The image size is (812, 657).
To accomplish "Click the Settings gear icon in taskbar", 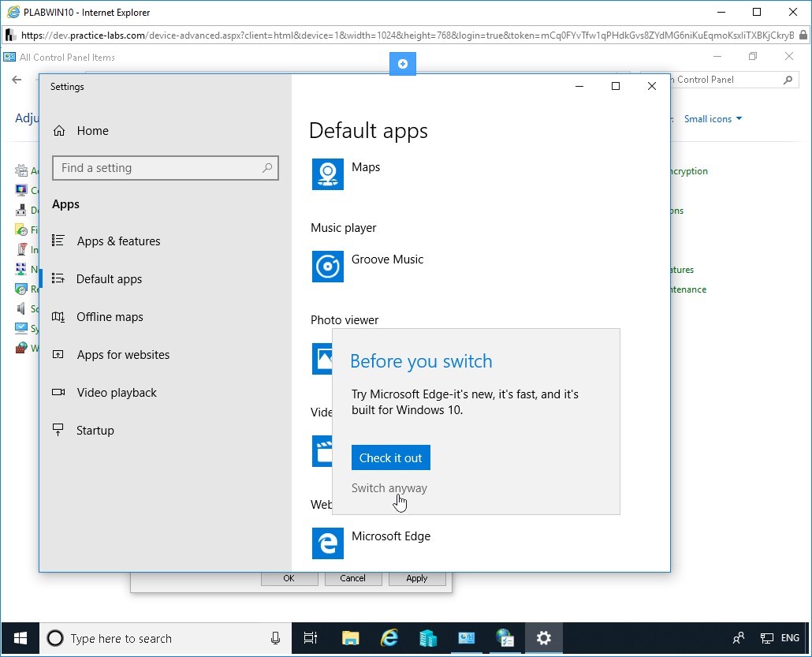I will [x=543, y=638].
